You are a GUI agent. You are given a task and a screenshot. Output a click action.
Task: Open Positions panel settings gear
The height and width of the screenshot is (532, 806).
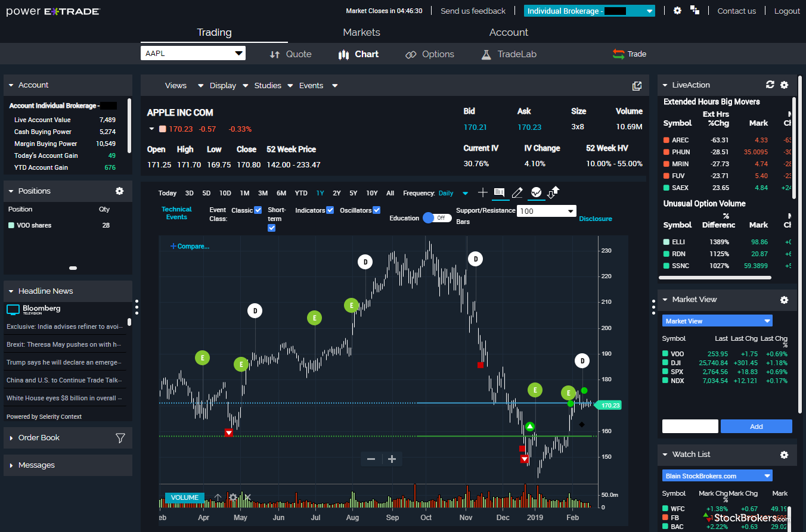point(119,191)
